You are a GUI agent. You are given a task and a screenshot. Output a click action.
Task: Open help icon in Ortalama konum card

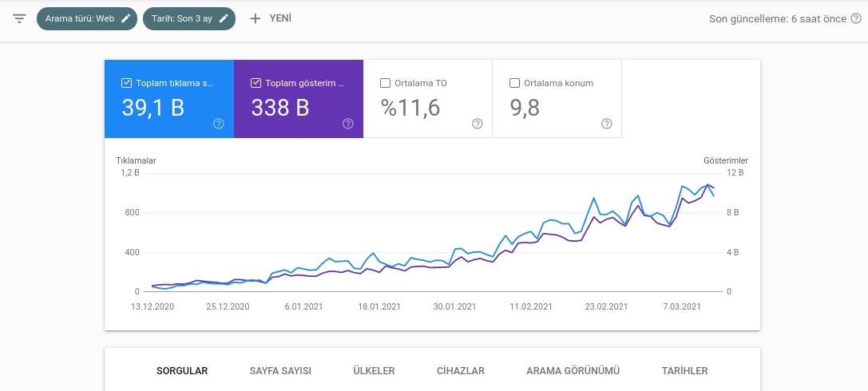pos(607,124)
